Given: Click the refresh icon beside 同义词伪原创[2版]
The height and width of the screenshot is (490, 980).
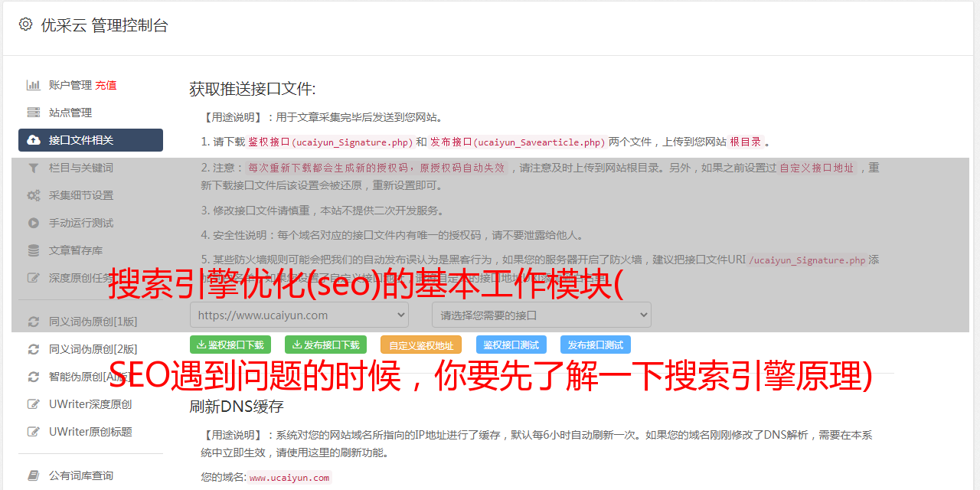Looking at the screenshot, I should (34, 349).
